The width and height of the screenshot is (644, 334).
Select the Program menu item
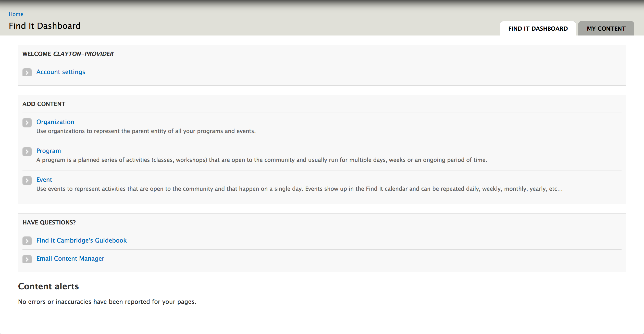tap(48, 150)
